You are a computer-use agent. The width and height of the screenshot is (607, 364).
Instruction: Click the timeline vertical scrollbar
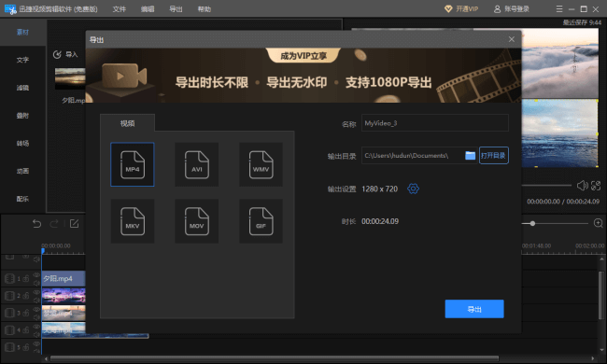point(601,296)
